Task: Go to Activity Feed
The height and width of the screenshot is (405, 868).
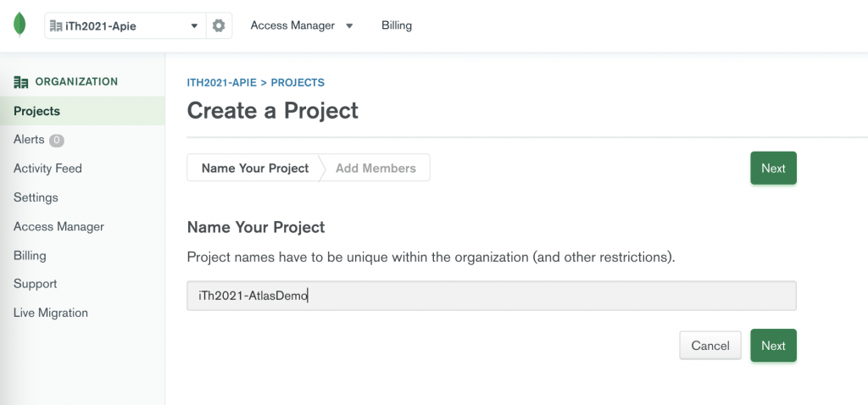Action: 47,169
